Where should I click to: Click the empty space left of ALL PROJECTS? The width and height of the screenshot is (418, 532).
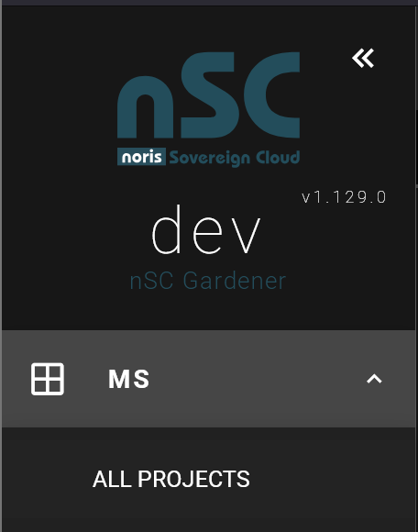pos(47,479)
